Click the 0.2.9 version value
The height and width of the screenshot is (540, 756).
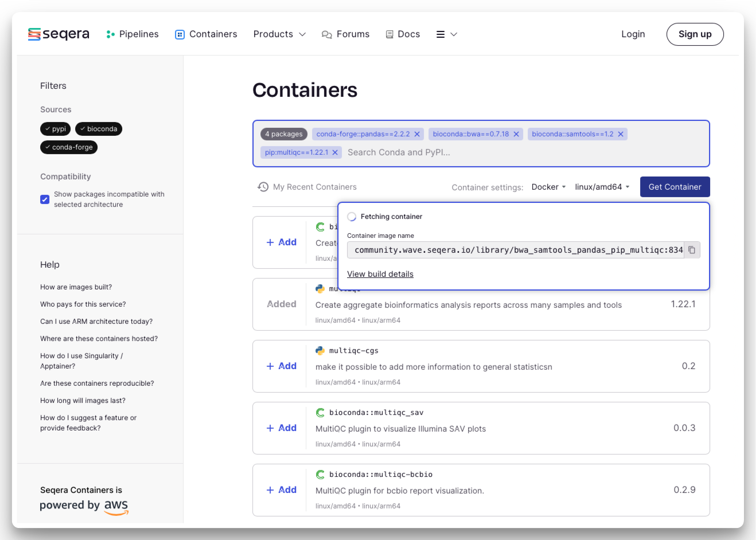pos(684,490)
